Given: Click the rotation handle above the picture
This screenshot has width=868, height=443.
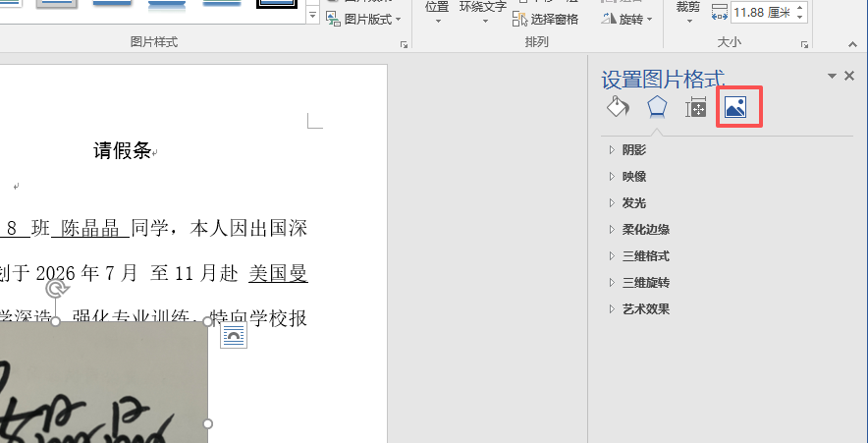Looking at the screenshot, I should point(57,289).
